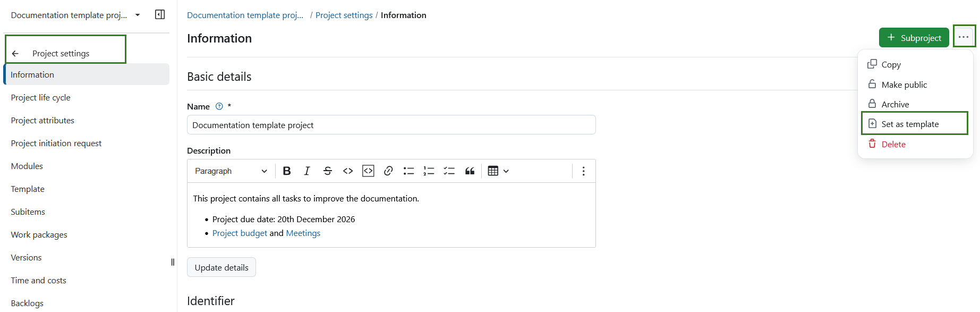Screen dimensions: 980x312
Task: Click the sidebar resize handle
Action: [x=173, y=262]
